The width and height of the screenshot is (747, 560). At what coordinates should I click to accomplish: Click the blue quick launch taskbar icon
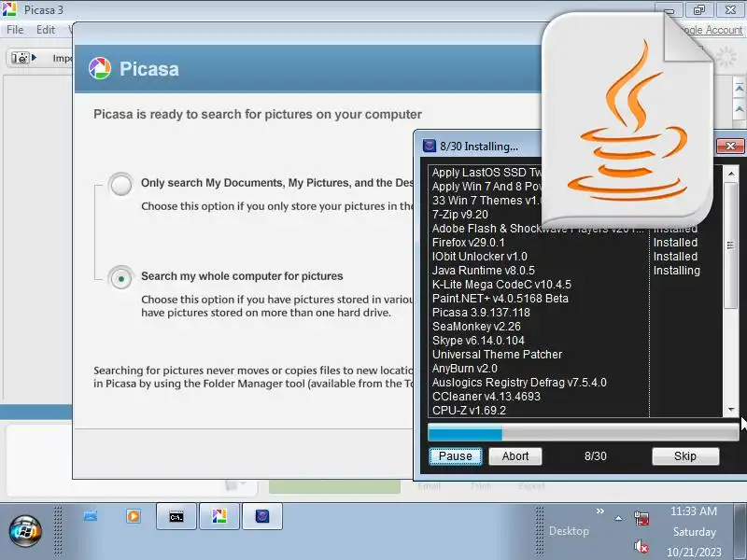pyautogui.click(x=91, y=516)
